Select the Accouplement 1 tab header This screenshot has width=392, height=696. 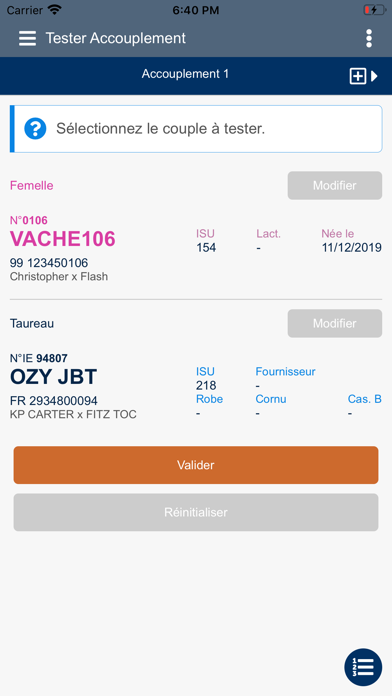pos(185,74)
